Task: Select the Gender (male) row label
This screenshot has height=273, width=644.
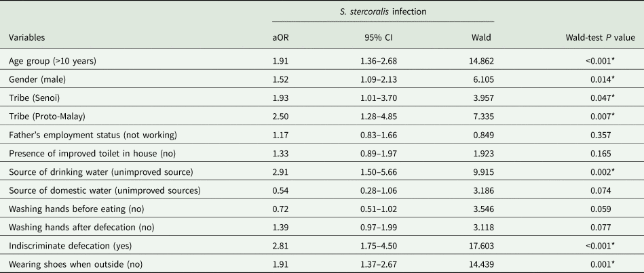Action: [x=38, y=79]
